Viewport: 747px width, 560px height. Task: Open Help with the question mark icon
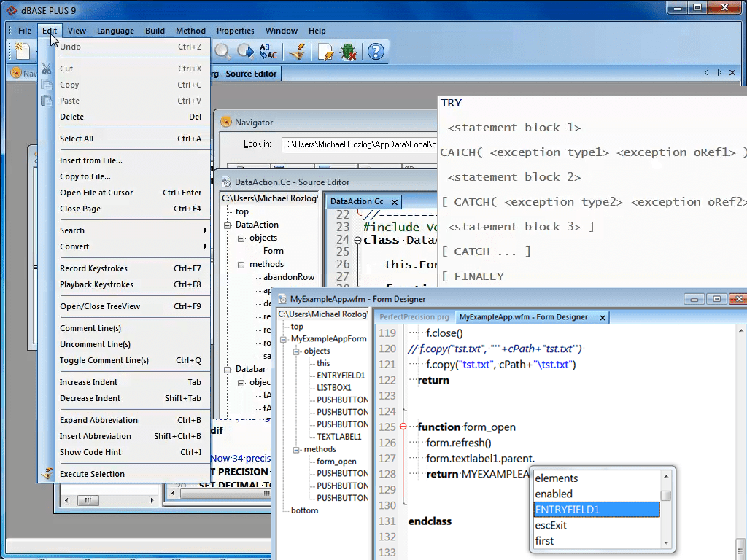pos(376,52)
